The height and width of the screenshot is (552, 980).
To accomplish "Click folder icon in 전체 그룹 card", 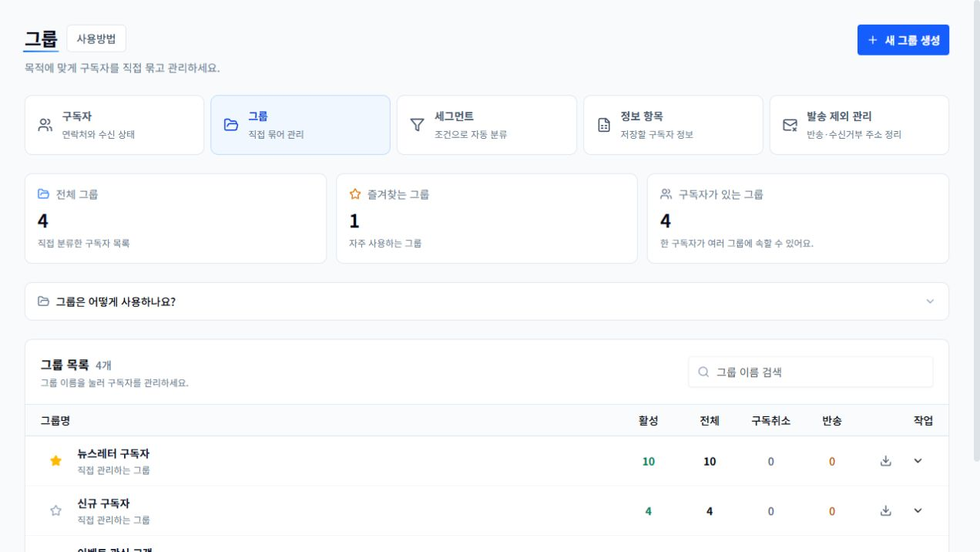I will 43,194.
